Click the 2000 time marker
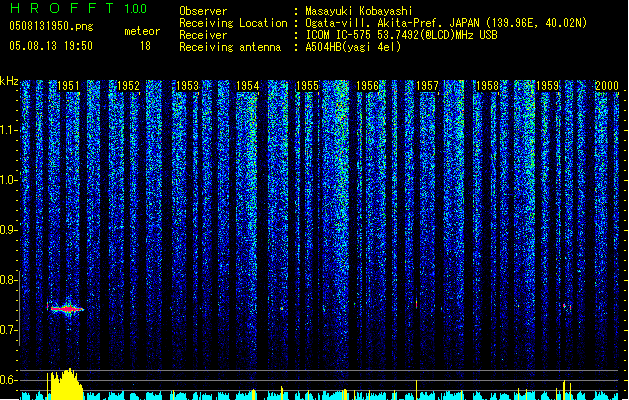 607,86
